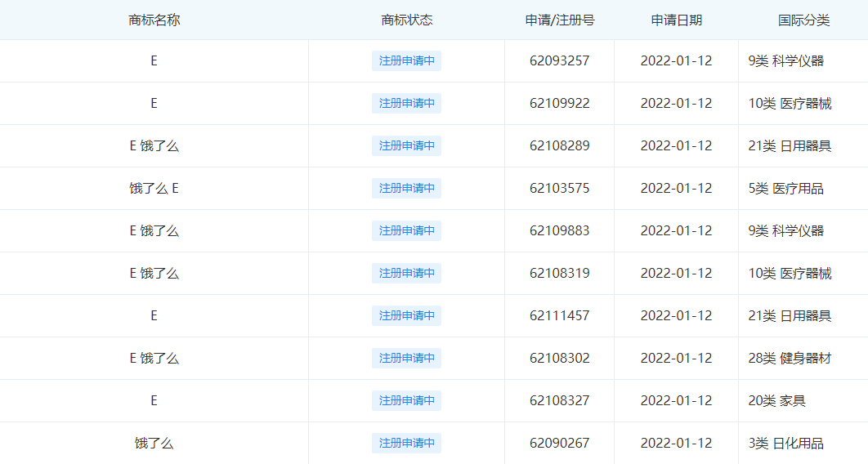The image size is (868, 464).
Task: Click the 申请/注册号 column header
Action: click(560, 20)
